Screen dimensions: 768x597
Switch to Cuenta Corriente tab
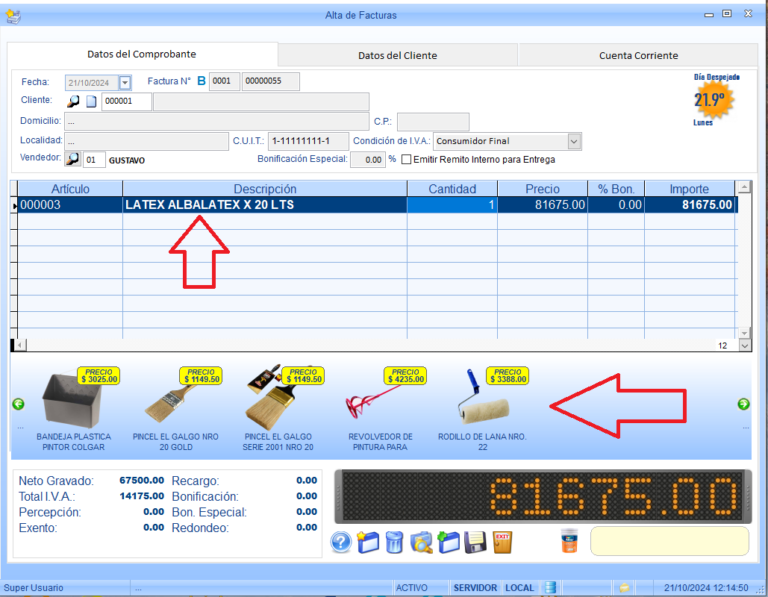pyautogui.click(x=638, y=56)
